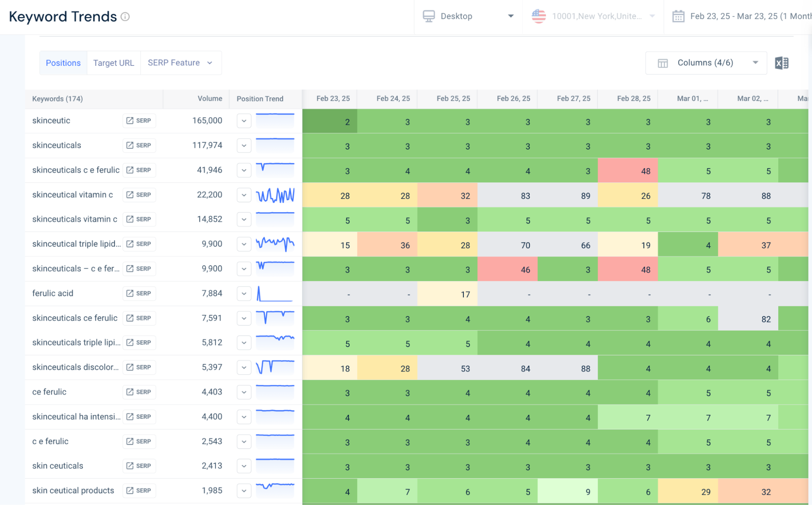Switch to the Target URL tab
Viewport: 812px width, 505px height.
113,63
